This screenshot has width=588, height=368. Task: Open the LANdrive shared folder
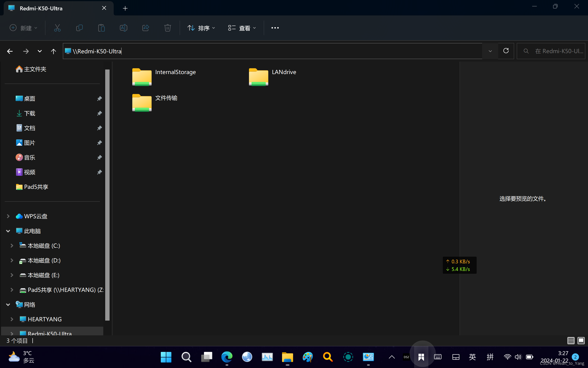click(272, 77)
